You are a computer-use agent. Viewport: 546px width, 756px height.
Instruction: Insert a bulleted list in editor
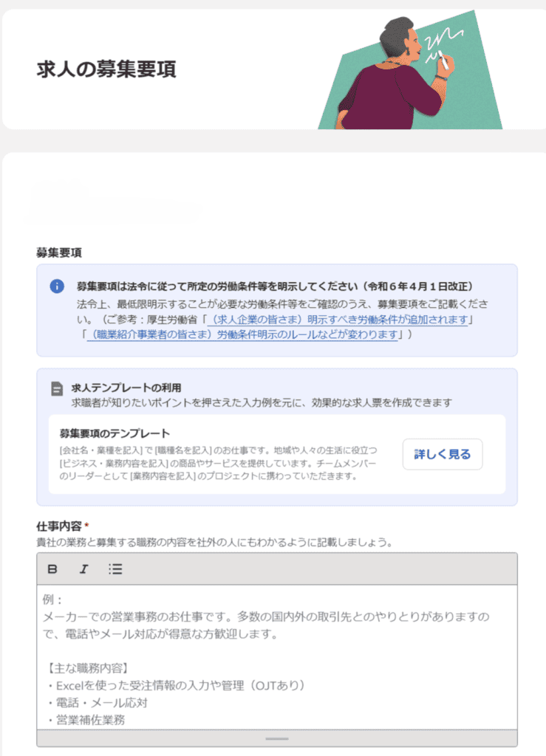[x=115, y=569]
